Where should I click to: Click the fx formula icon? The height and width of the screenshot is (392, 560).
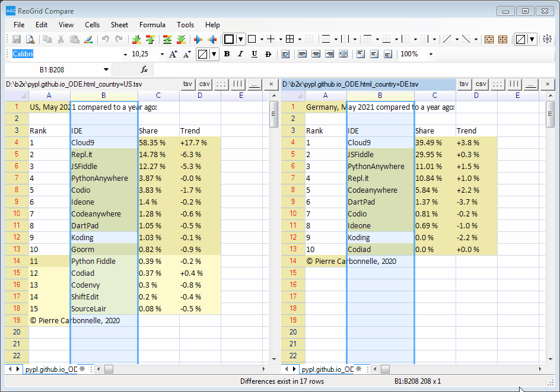pos(144,69)
